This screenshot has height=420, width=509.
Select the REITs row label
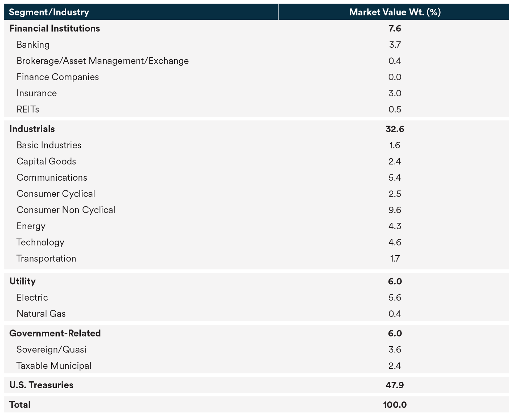[x=28, y=109]
